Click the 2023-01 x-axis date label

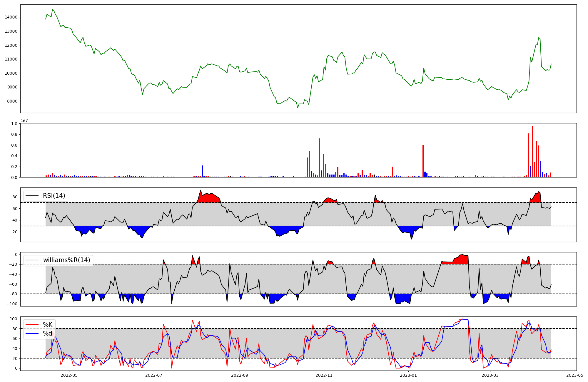tap(408, 375)
